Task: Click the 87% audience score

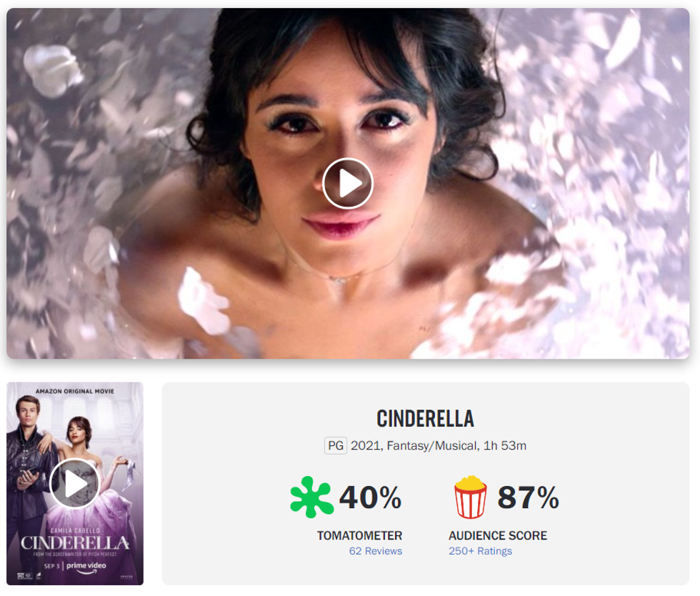Action: point(528,497)
